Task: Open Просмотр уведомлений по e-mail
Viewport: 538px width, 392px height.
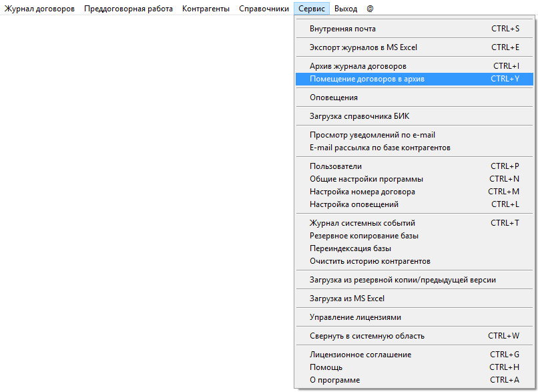Action: (372, 135)
